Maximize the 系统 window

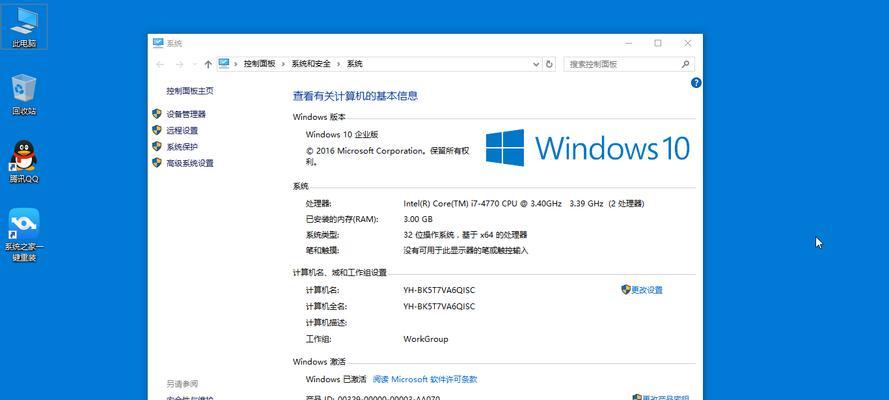[x=658, y=43]
